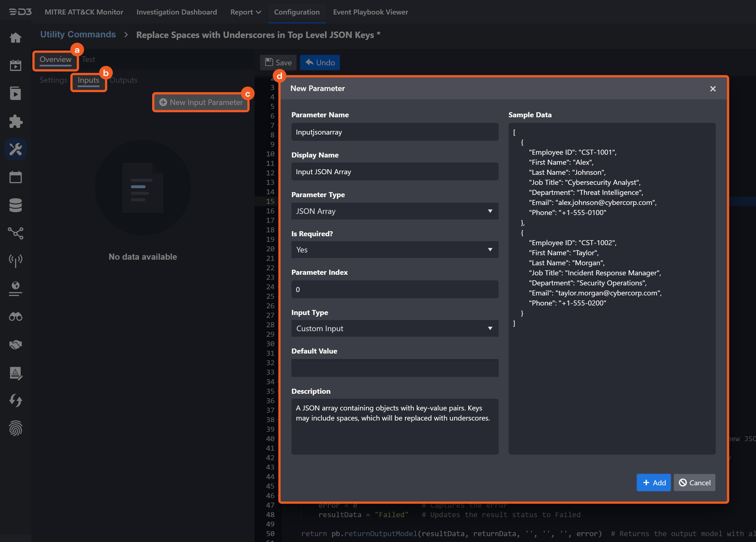Expand the Parameter Type dropdown

pos(394,211)
